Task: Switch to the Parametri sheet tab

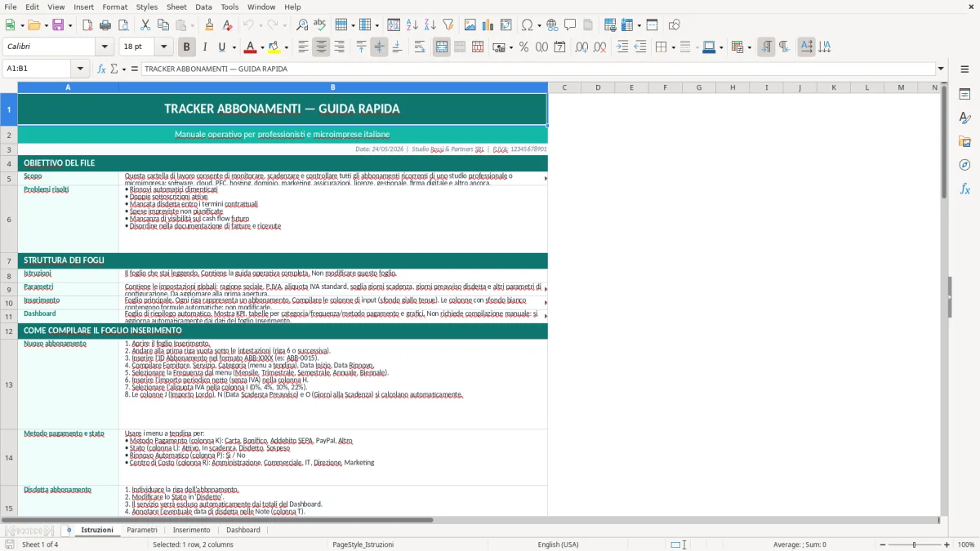Action: point(142,530)
